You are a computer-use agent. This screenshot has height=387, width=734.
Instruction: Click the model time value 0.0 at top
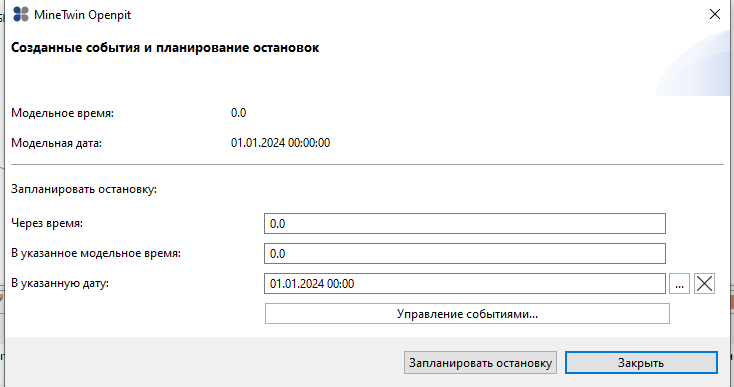(238, 113)
